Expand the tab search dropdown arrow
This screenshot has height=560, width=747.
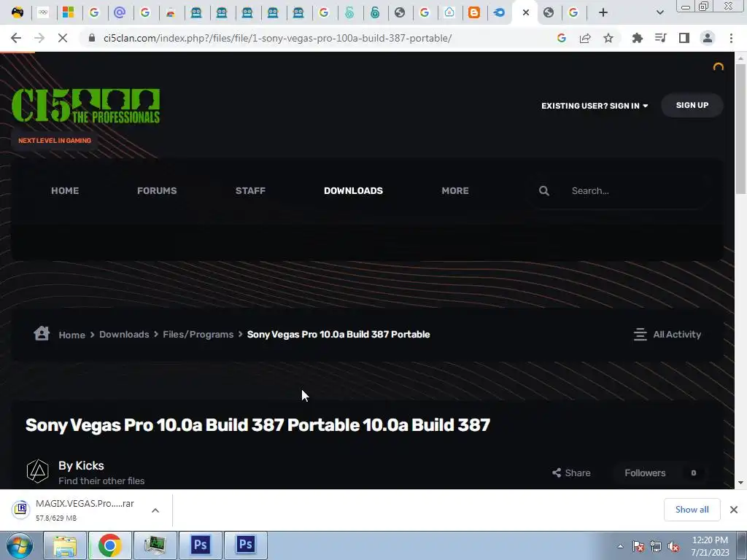659,12
